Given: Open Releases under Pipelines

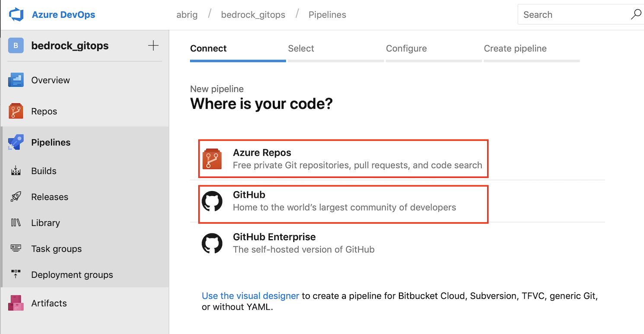Looking at the screenshot, I should 50,197.
